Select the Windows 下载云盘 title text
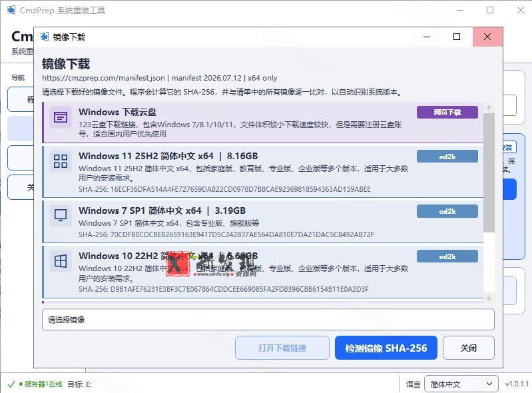 coord(117,112)
